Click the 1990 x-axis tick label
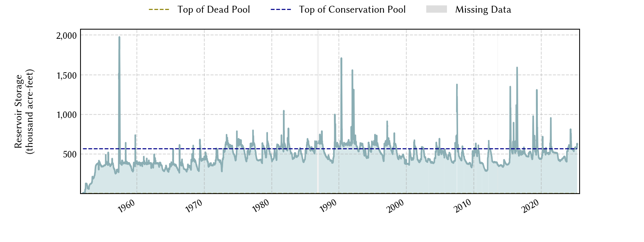 tap(329, 206)
